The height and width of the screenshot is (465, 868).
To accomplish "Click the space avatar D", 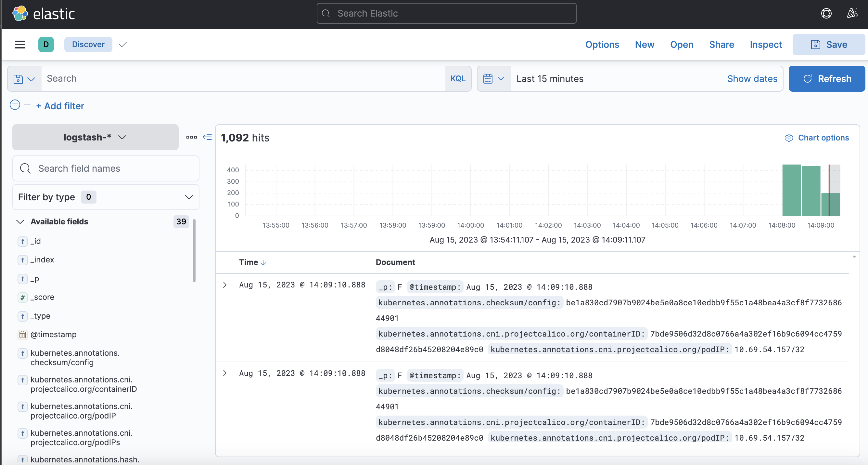I will pos(46,45).
